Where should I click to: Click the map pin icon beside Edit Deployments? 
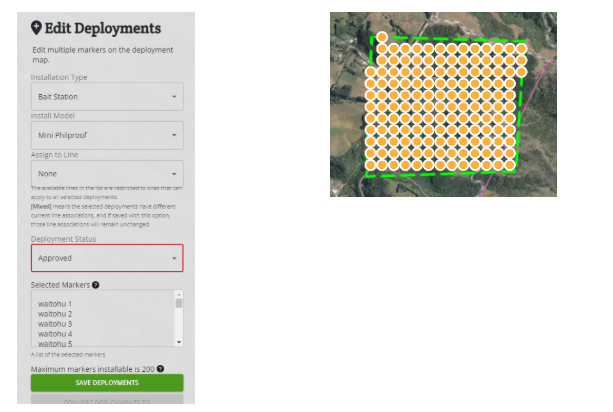37,28
